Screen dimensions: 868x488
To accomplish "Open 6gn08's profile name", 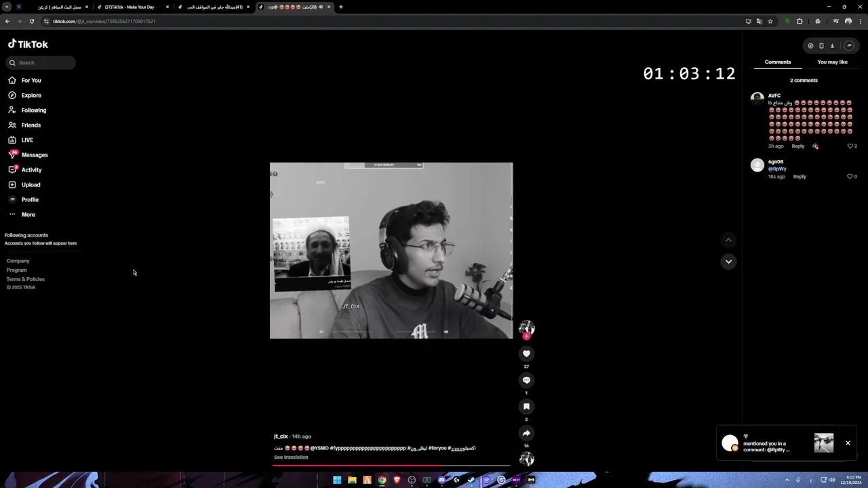I will coord(775,162).
